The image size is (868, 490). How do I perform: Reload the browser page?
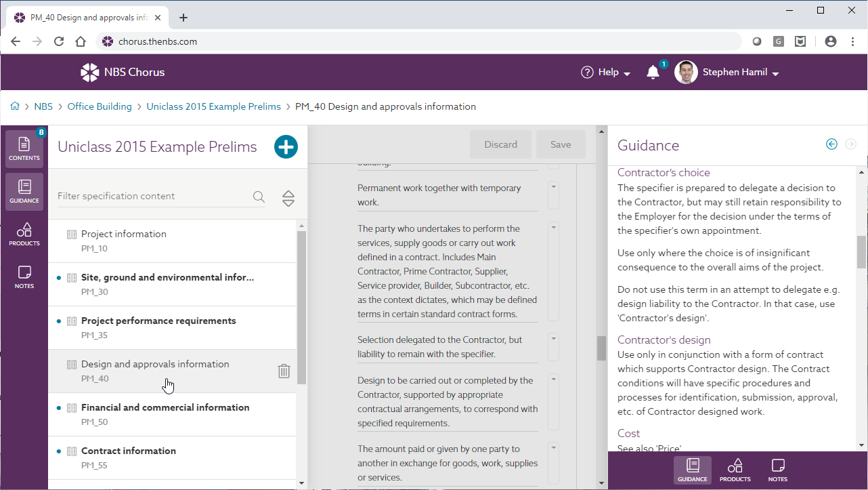pyautogui.click(x=59, y=41)
